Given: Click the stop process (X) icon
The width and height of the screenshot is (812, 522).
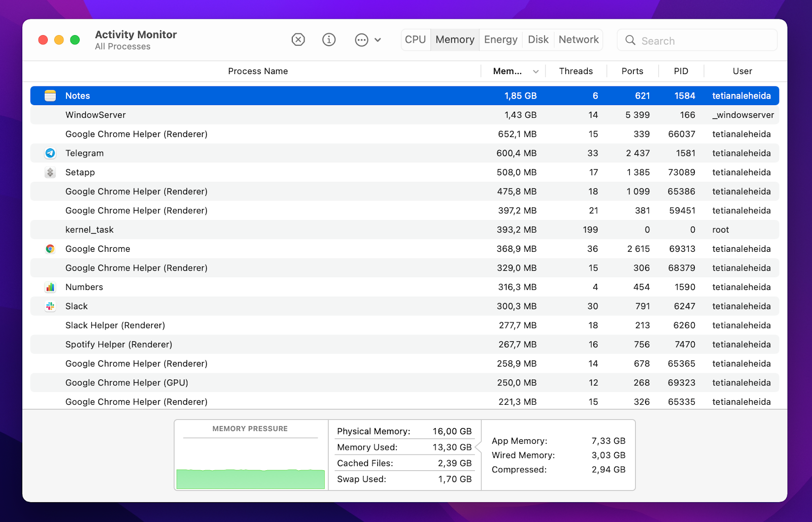Looking at the screenshot, I should [x=298, y=40].
